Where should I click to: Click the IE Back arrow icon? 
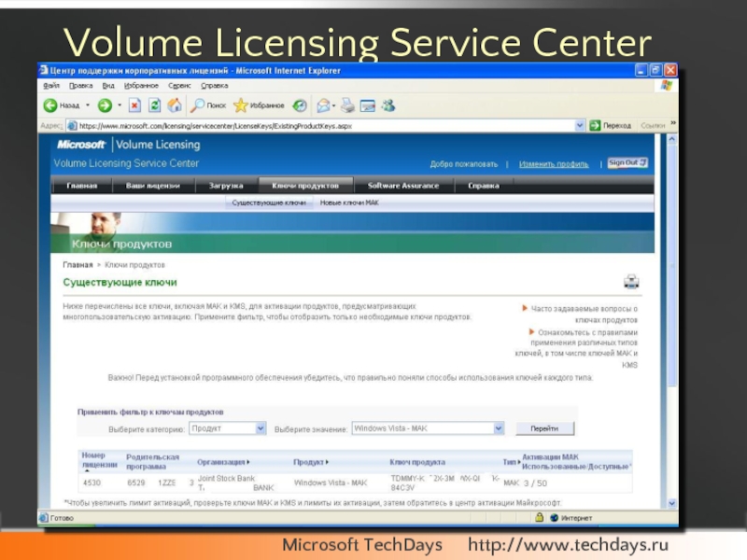(50, 105)
